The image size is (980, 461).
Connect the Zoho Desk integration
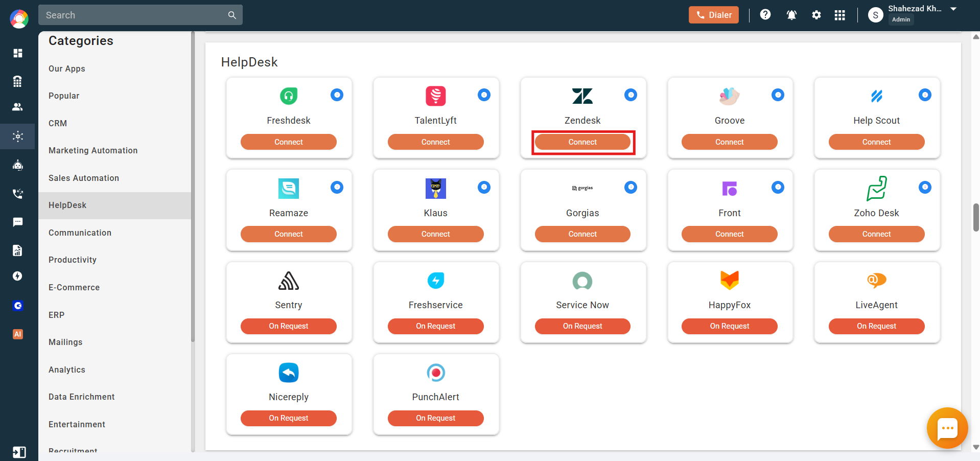click(x=876, y=234)
